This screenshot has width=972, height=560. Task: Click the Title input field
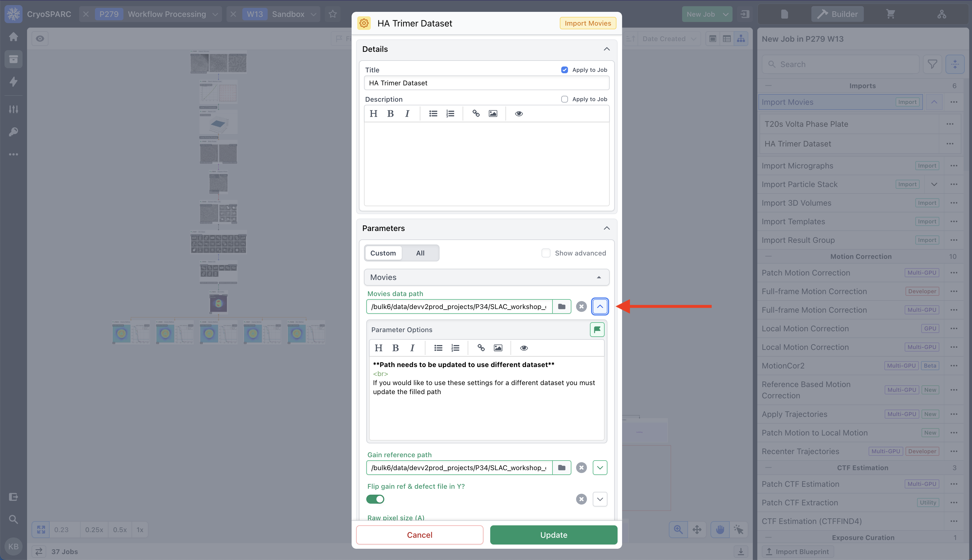point(486,83)
